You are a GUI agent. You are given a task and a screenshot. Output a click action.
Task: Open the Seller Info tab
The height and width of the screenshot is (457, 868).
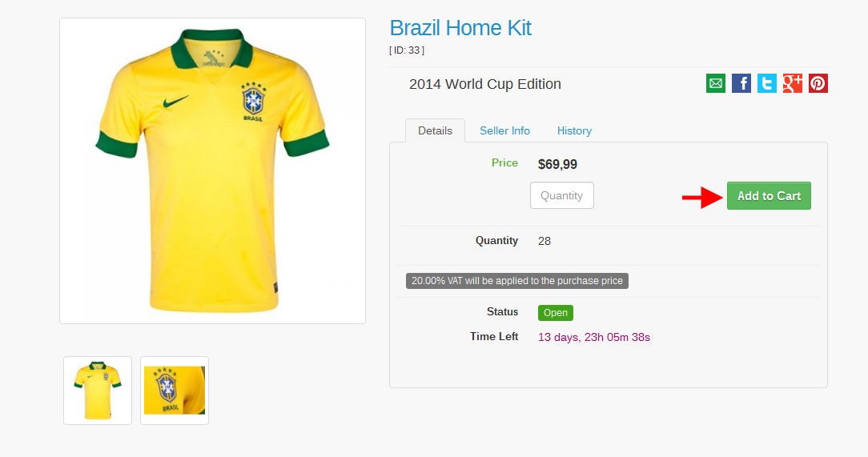(504, 130)
